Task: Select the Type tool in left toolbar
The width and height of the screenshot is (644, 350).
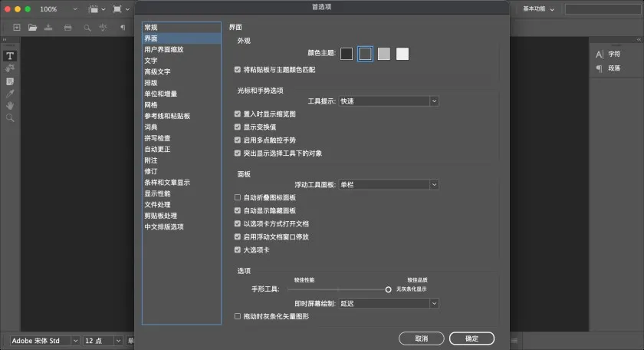Action: pos(10,56)
